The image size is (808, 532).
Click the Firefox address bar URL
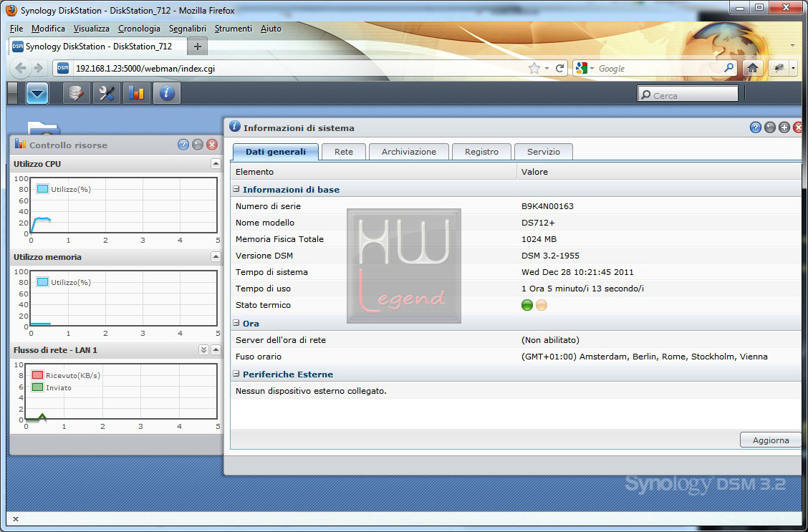point(145,69)
